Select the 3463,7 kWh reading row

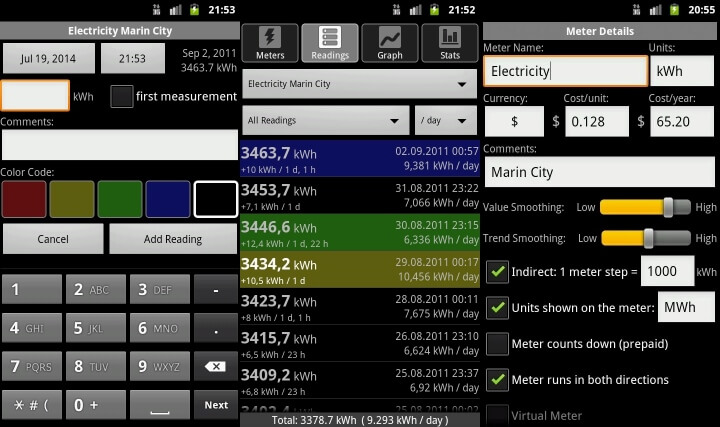click(x=360, y=158)
